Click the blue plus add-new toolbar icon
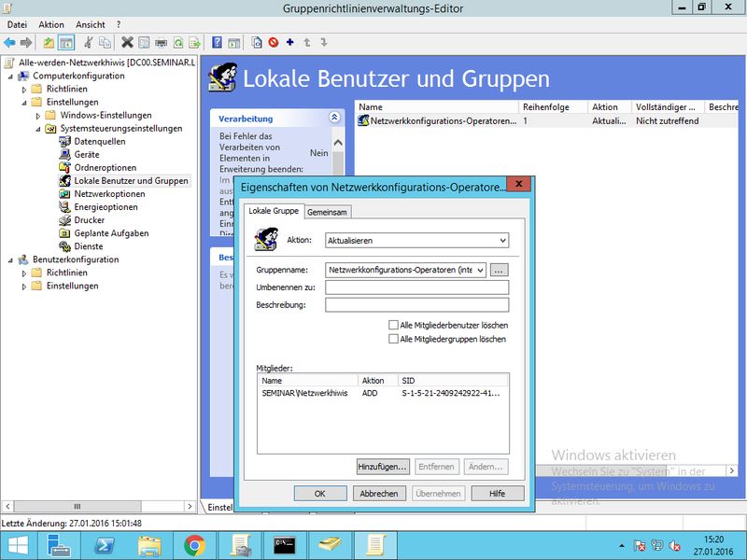 (x=290, y=43)
